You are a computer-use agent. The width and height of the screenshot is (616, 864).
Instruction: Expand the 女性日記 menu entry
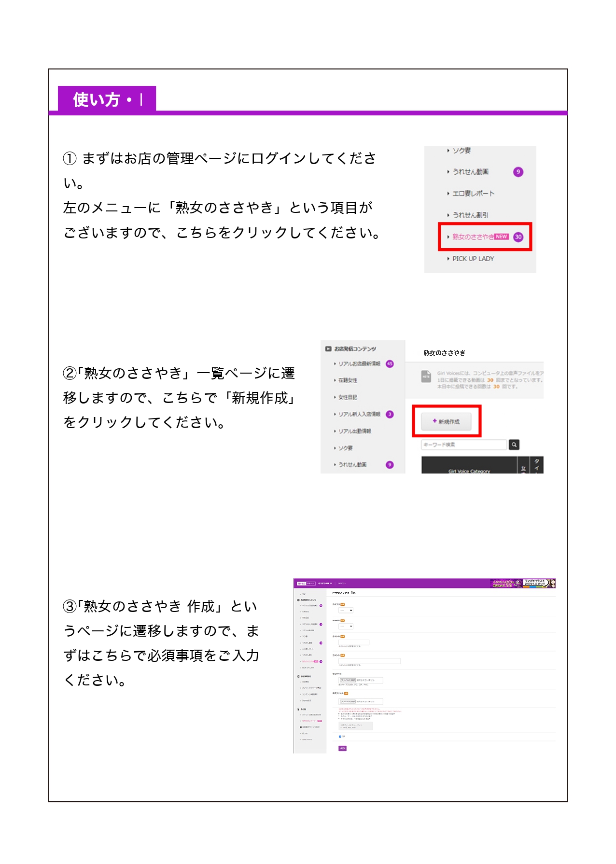pos(348,397)
